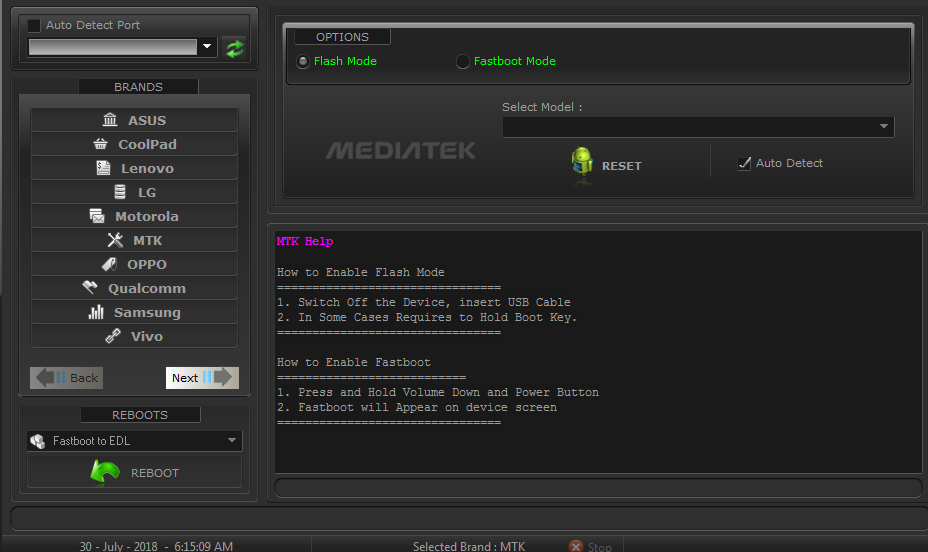
Task: Select the Flash Mode radio button
Action: tap(303, 62)
